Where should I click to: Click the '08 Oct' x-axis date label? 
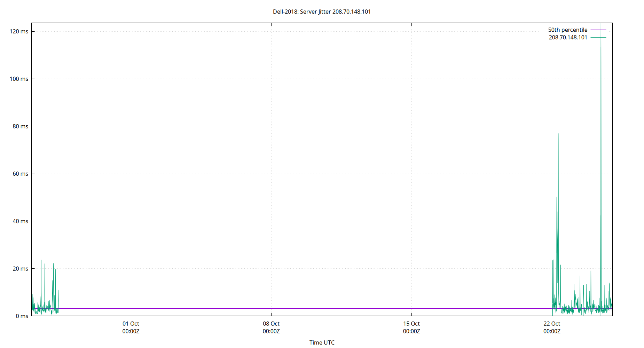(271, 324)
